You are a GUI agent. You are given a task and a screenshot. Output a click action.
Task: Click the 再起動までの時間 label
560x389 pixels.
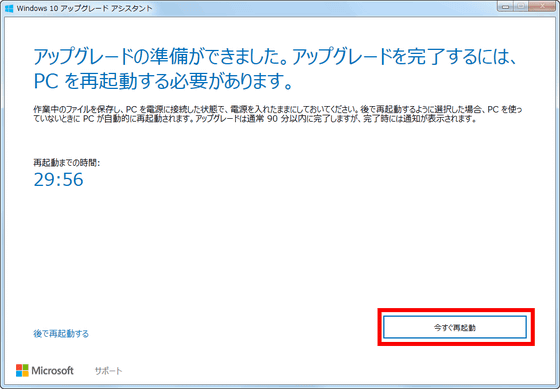point(67,163)
